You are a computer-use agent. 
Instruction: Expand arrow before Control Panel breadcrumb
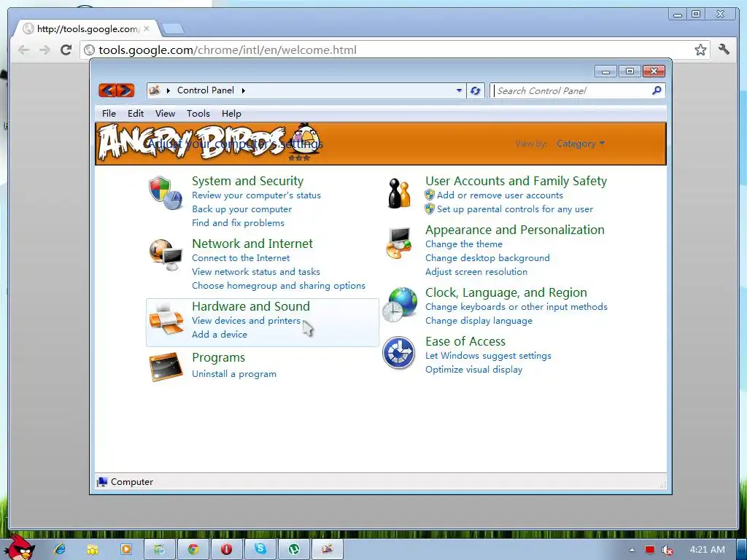tap(169, 90)
